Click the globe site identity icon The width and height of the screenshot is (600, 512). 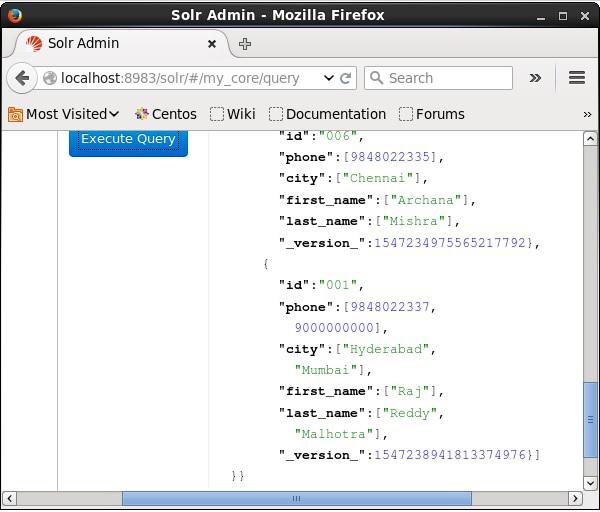point(50,78)
